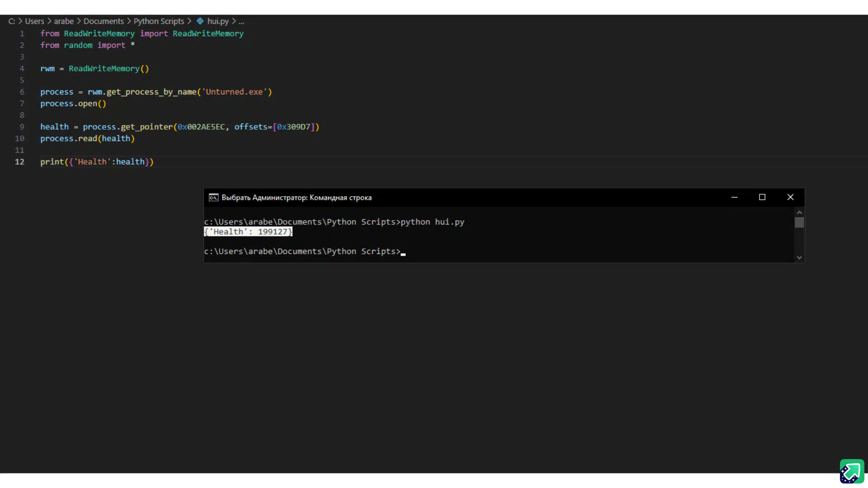Click the console scrollbar up arrow

pos(799,212)
